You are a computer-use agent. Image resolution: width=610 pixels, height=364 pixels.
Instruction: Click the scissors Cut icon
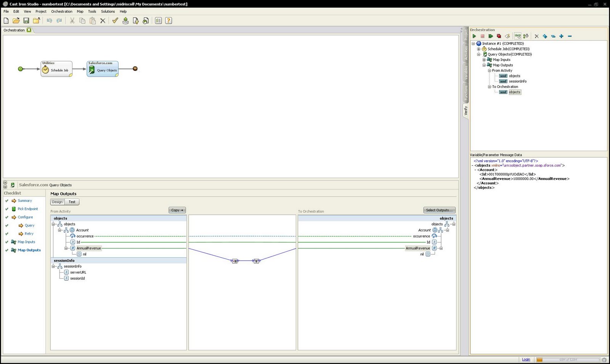72,21
